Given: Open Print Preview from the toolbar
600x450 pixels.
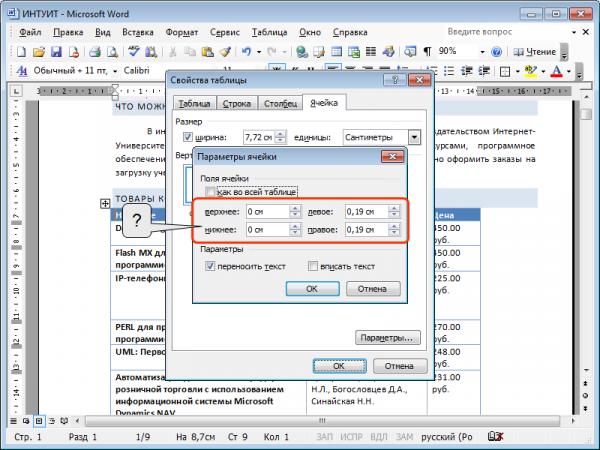Looking at the screenshot, I should pyautogui.click(x=112, y=52).
